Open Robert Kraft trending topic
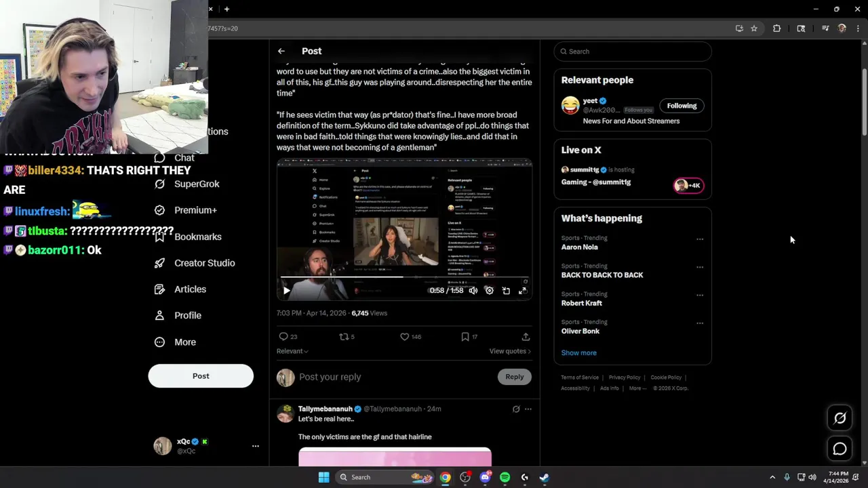This screenshot has height=488, width=868. [582, 303]
